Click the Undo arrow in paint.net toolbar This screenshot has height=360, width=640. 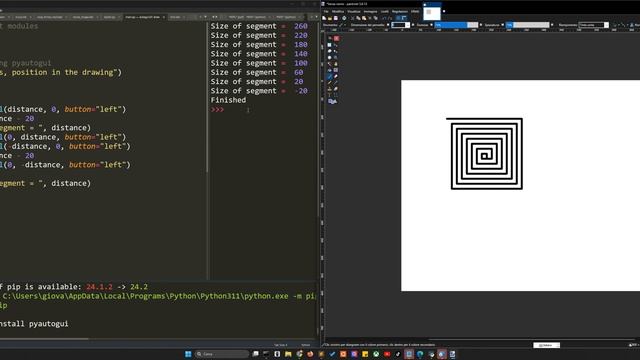tap(384, 18)
